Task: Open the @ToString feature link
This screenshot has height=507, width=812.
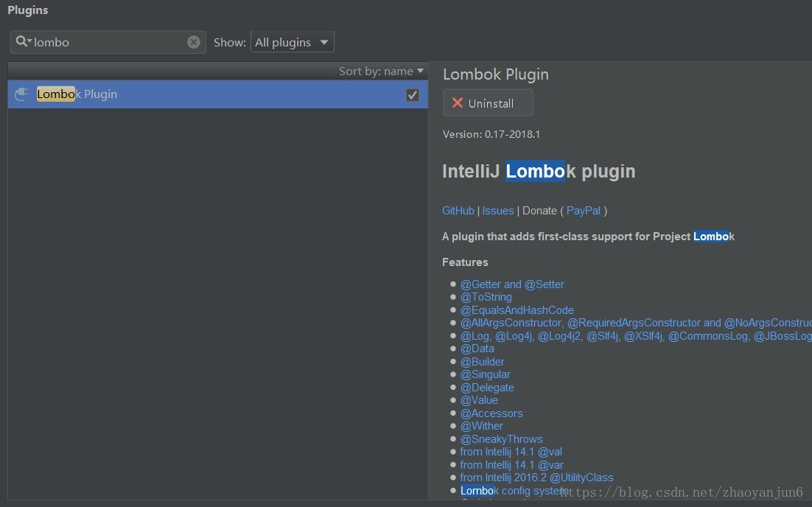Action: pyautogui.click(x=486, y=297)
